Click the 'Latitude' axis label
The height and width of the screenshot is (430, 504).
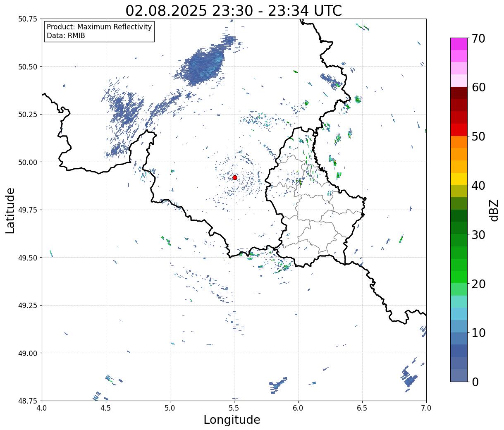pyautogui.click(x=10, y=210)
